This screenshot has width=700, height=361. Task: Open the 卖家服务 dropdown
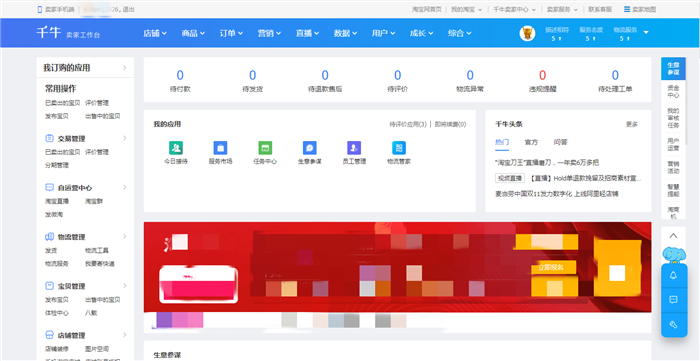pyautogui.click(x=562, y=9)
